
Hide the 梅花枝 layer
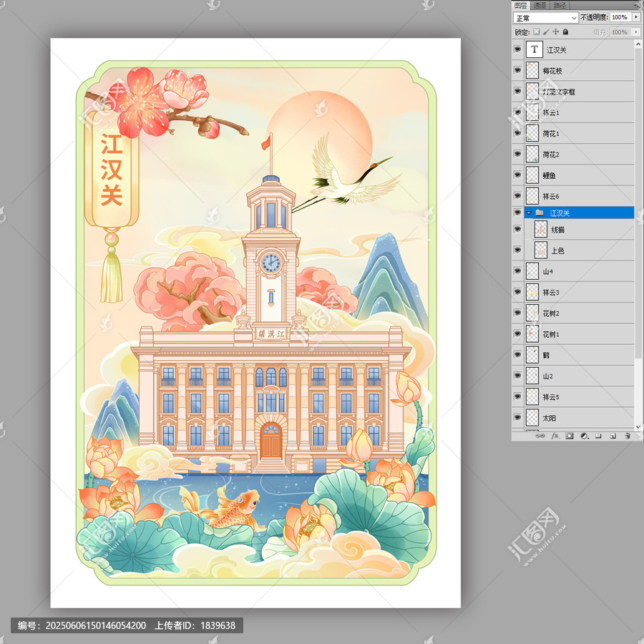pyautogui.click(x=517, y=71)
